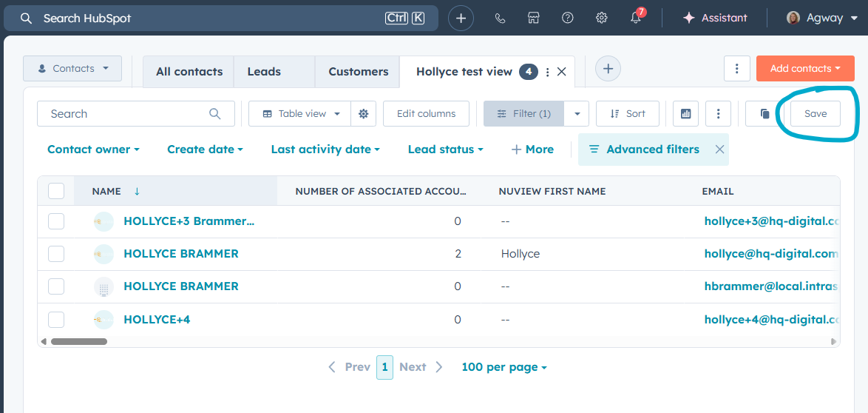Click the phone calling icon
Viewport: 868px width, 413px height.
(x=500, y=19)
